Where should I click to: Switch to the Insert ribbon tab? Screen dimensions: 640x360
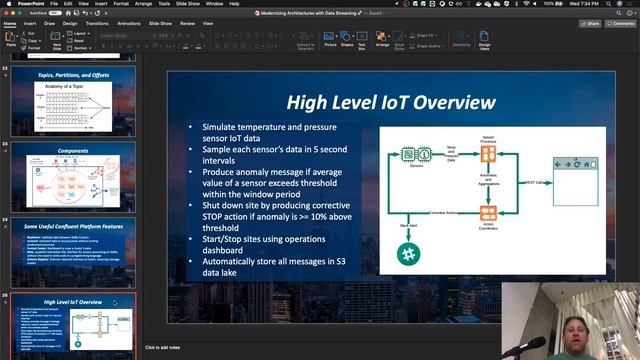[x=30, y=24]
